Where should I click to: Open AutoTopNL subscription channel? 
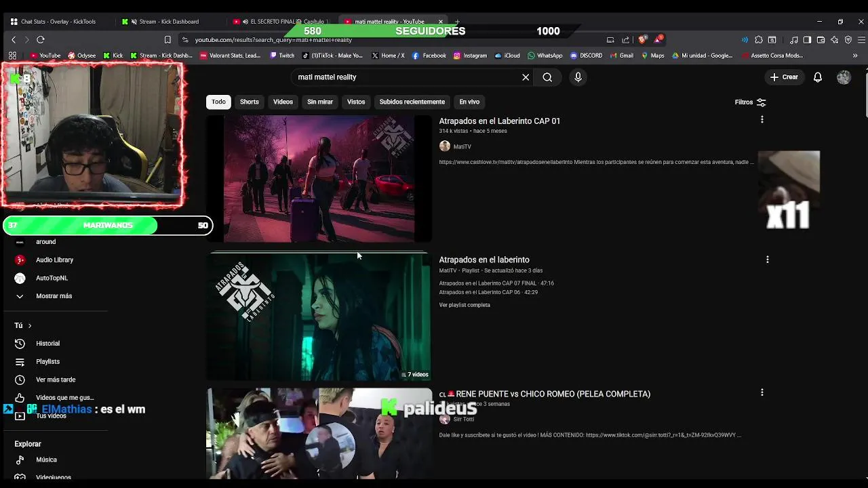52,278
